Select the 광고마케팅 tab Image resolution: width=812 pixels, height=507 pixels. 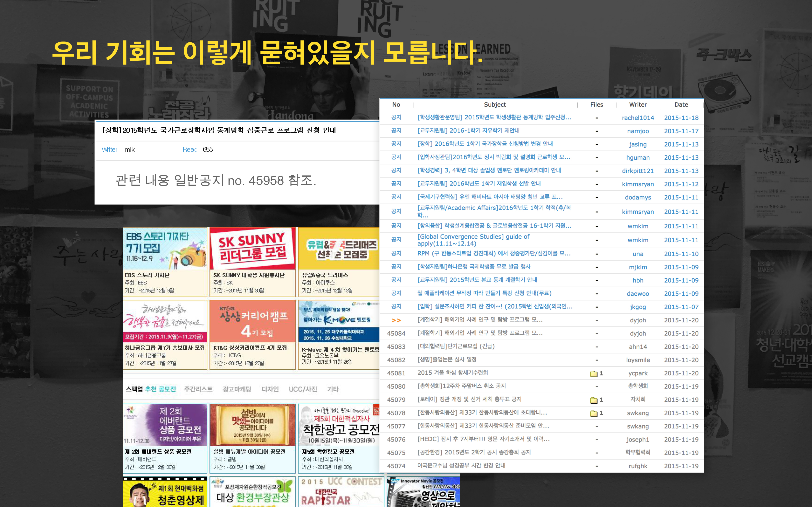[237, 389]
